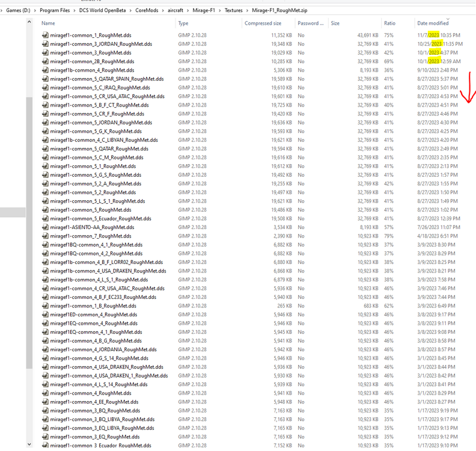The height and width of the screenshot is (451, 476).
Task: Click the 265 KB compressed size cell
Action: pyautogui.click(x=284, y=306)
